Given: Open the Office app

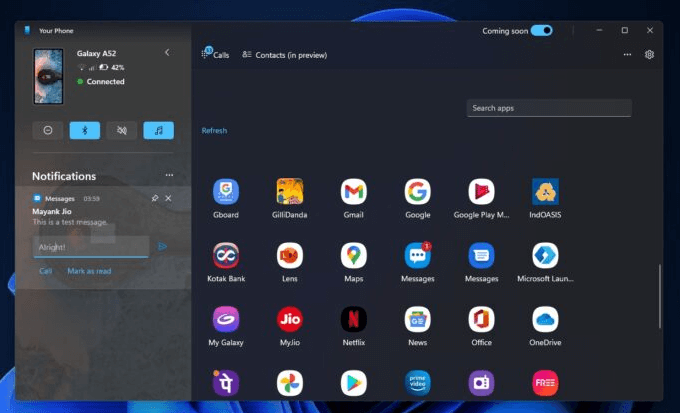Looking at the screenshot, I should [x=481, y=319].
